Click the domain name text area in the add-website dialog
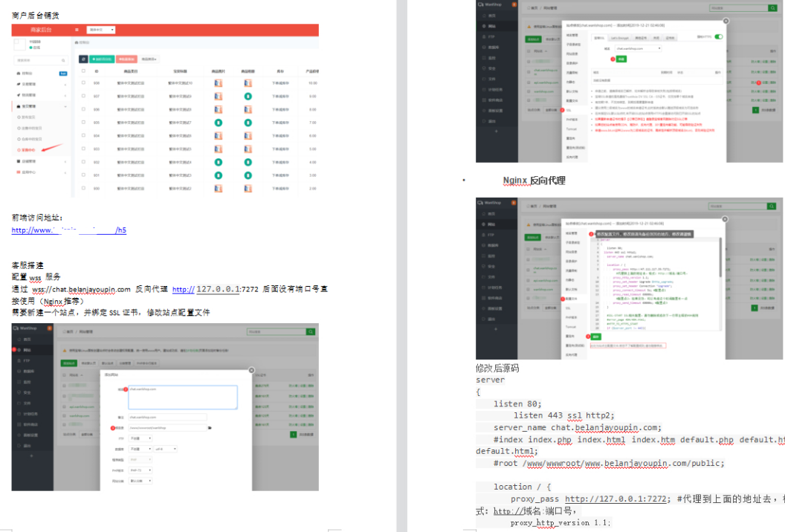This screenshot has height=532, width=785. [182, 397]
